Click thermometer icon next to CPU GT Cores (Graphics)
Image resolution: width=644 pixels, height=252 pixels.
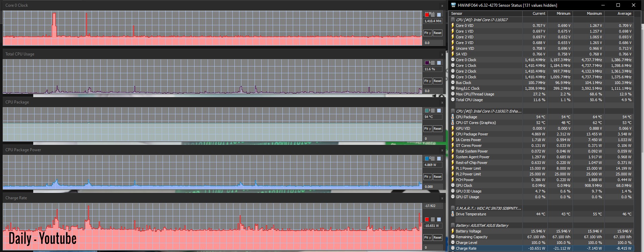point(453,123)
